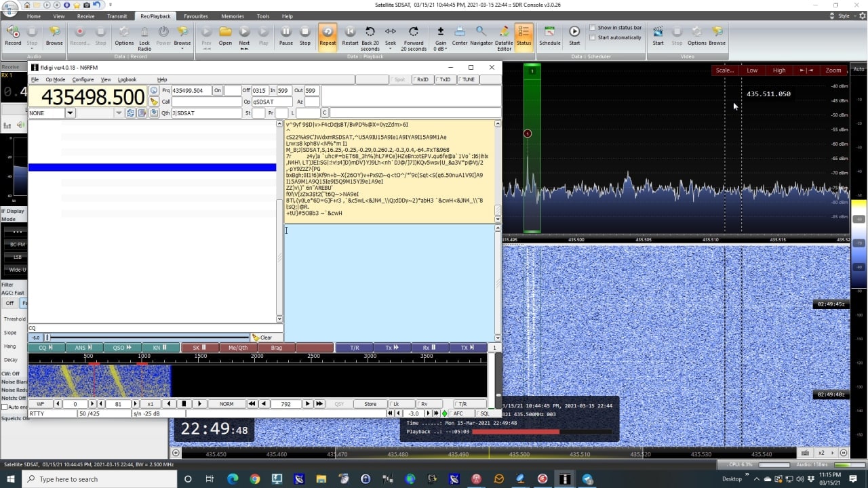Enable Show in status bar checkbox

tap(593, 28)
